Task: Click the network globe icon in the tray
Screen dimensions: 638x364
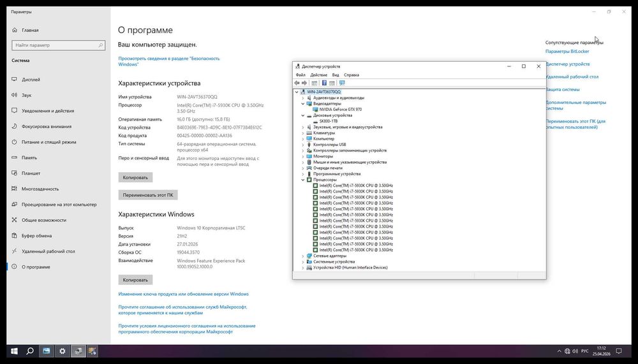Action: [x=567, y=351]
